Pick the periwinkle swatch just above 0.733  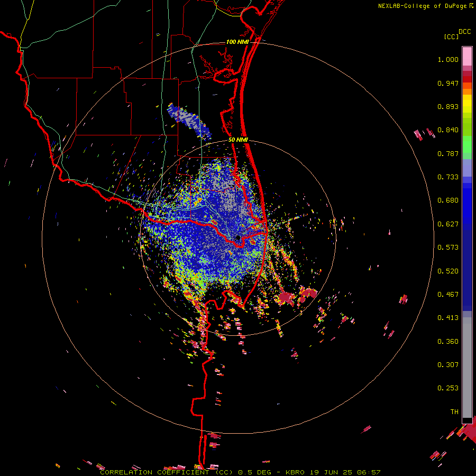[x=467, y=168]
